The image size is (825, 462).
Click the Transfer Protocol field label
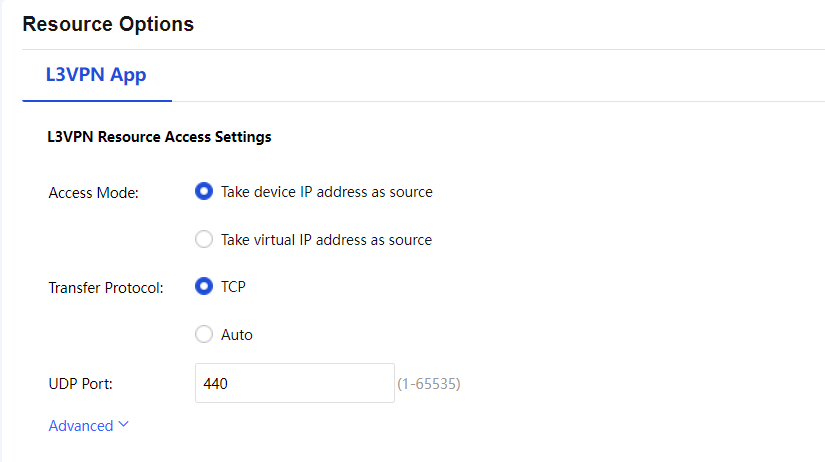click(x=106, y=288)
